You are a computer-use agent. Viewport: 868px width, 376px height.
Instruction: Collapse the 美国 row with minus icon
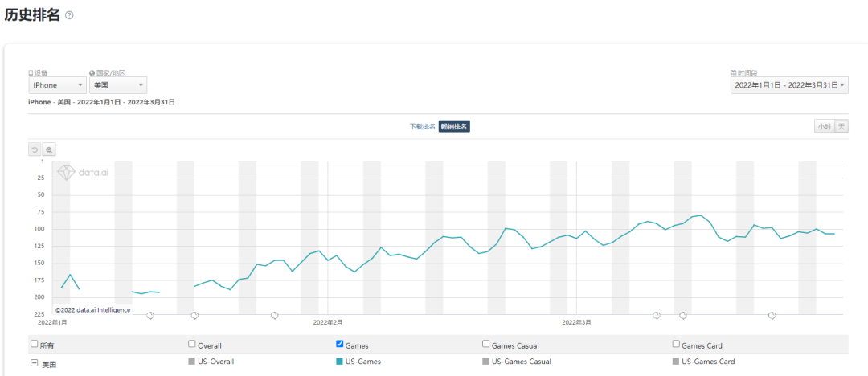34,363
